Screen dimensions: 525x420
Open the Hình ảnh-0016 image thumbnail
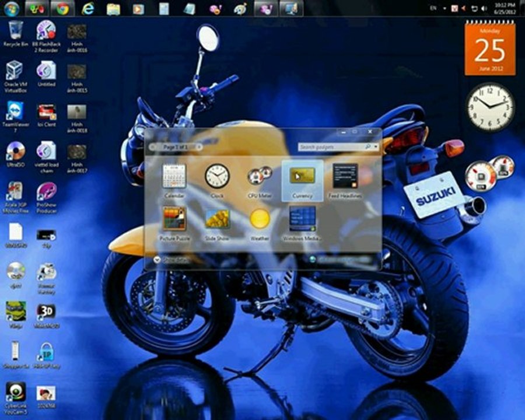pos(77,38)
